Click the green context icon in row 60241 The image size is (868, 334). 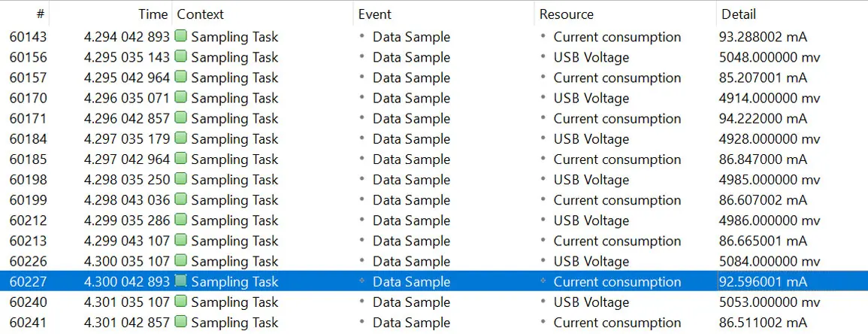[181, 322]
